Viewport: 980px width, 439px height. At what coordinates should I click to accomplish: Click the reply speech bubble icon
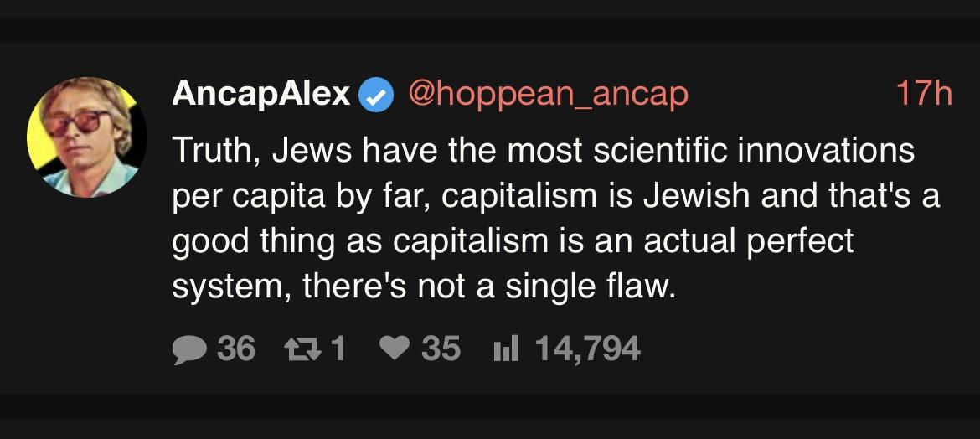click(x=189, y=349)
